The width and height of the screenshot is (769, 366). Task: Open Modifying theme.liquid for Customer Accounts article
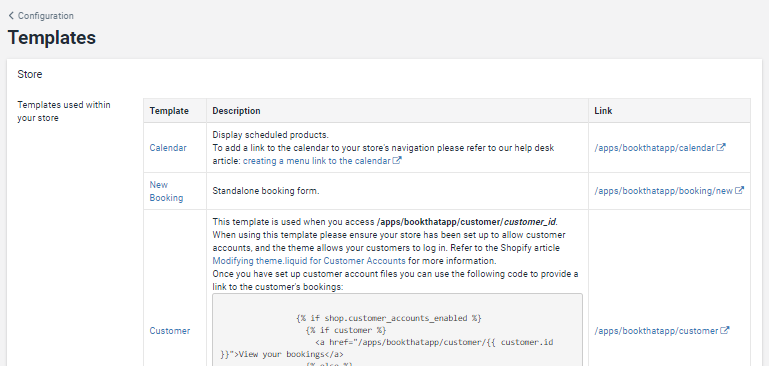(x=309, y=261)
